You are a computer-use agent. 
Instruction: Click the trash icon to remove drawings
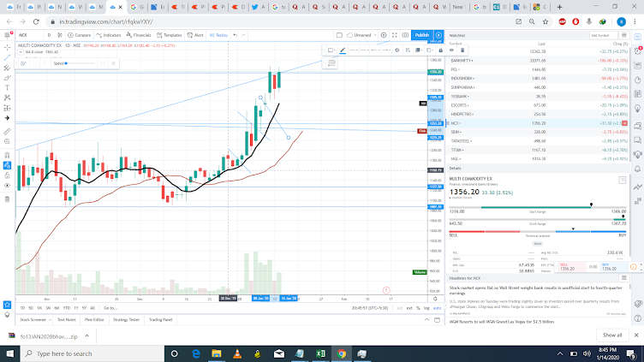click(x=7, y=199)
